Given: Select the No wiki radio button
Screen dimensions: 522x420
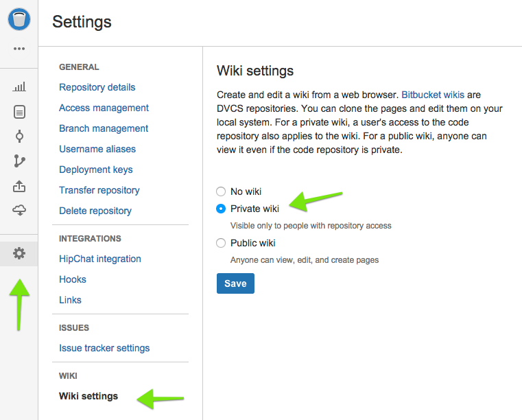Looking at the screenshot, I should tap(221, 191).
